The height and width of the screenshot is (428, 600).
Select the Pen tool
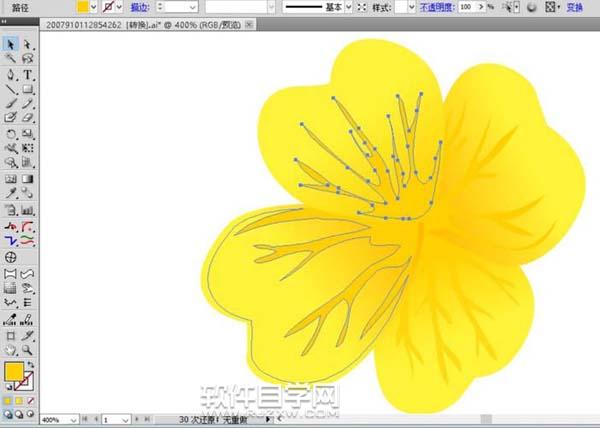click(x=11, y=74)
